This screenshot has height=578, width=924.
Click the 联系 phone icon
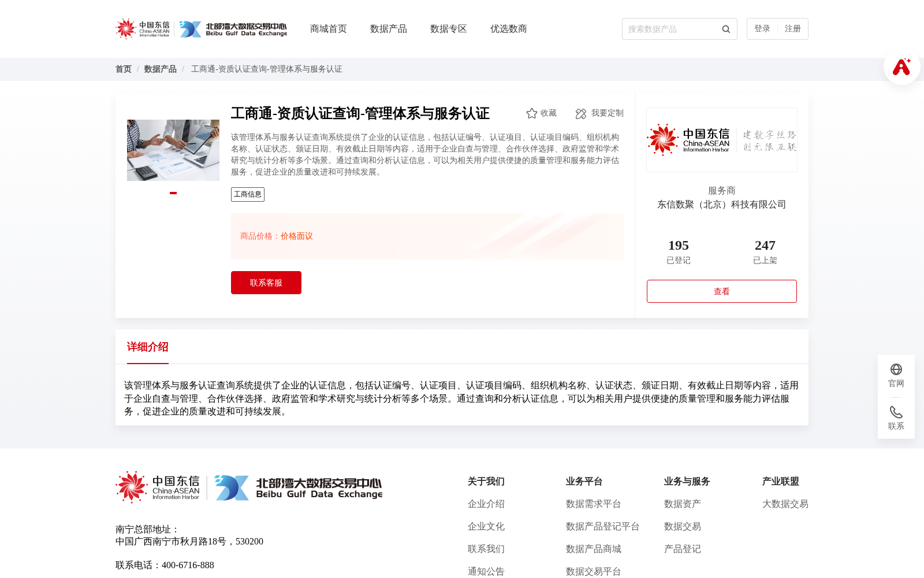pyautogui.click(x=896, y=412)
